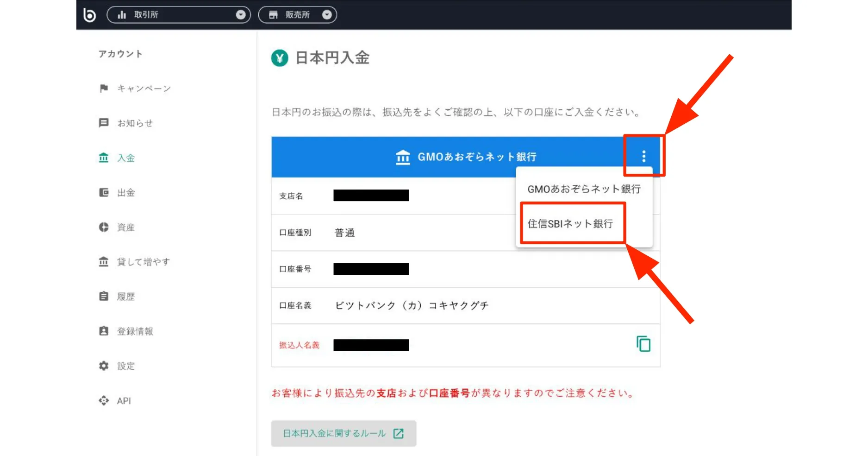Select 住信SBIネット銀行 from the menu
Image resolution: width=868 pixels, height=456 pixels.
tap(570, 224)
